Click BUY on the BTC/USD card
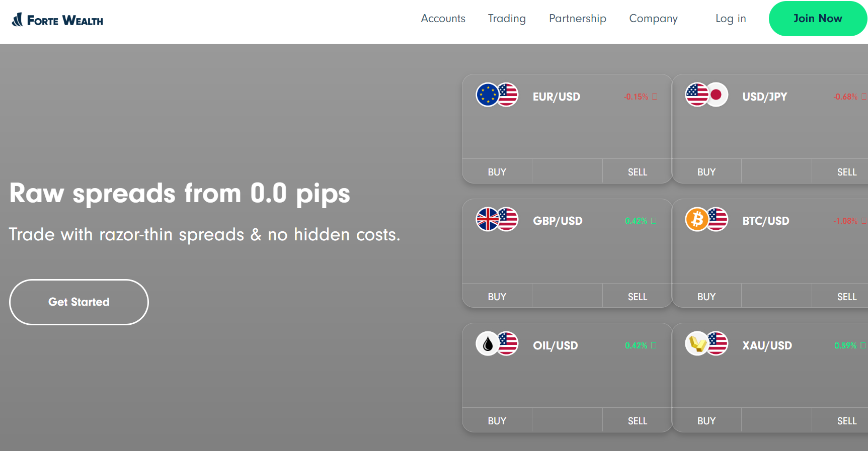 [x=706, y=297]
